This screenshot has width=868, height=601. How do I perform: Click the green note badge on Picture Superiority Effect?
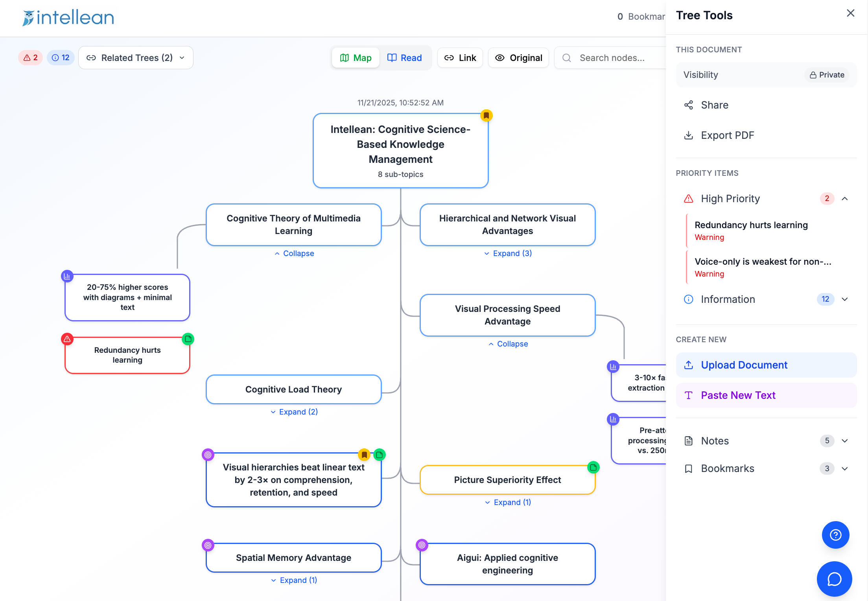593,467
